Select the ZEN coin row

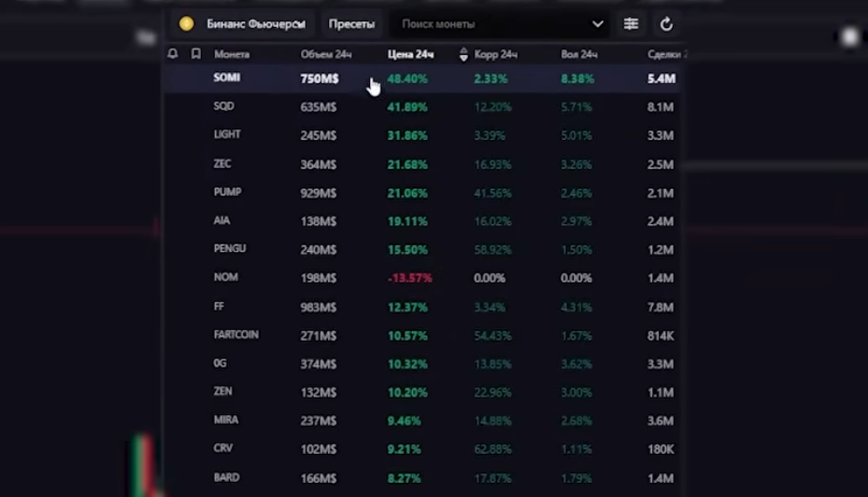coord(423,391)
